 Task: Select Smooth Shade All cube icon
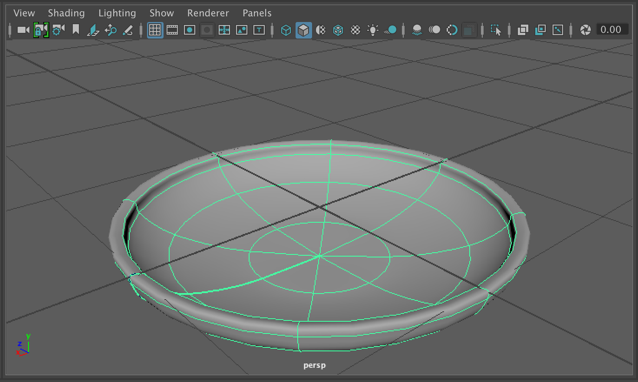click(303, 30)
